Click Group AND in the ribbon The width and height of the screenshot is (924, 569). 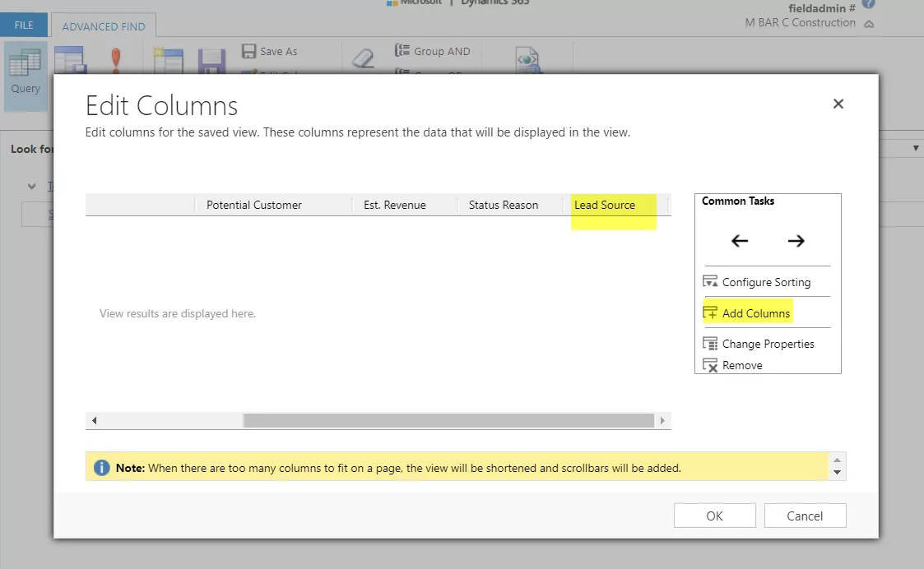click(433, 51)
